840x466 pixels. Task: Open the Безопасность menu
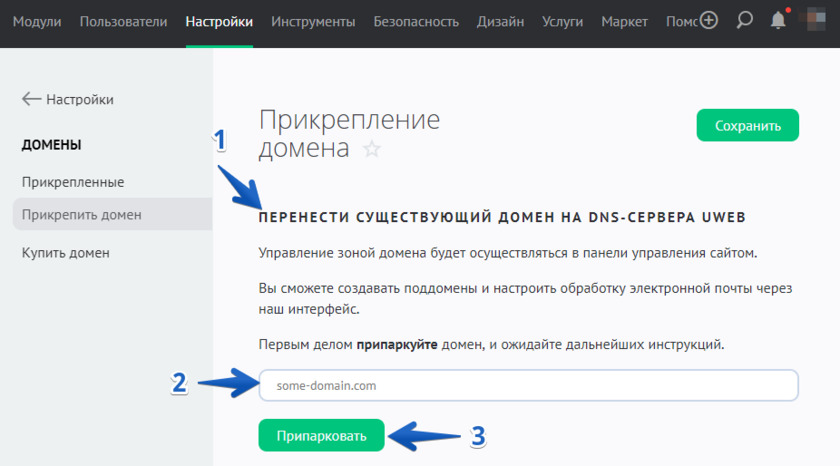coord(416,21)
